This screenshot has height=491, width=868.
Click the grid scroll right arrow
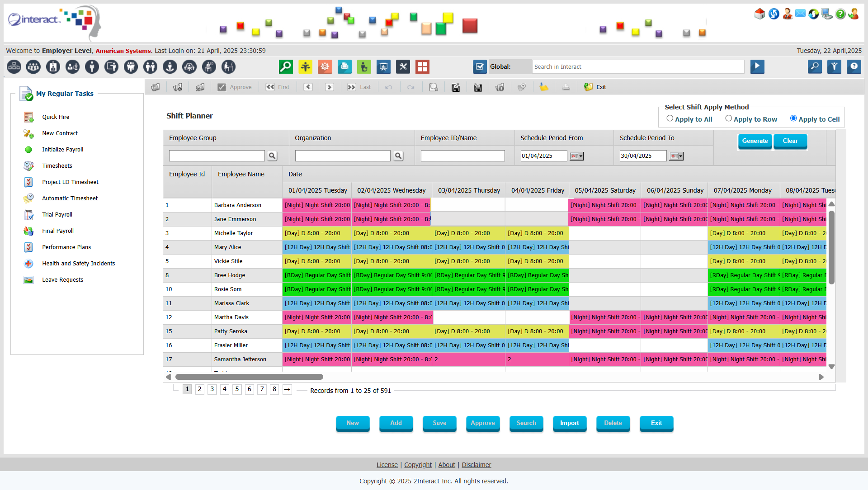pyautogui.click(x=821, y=377)
